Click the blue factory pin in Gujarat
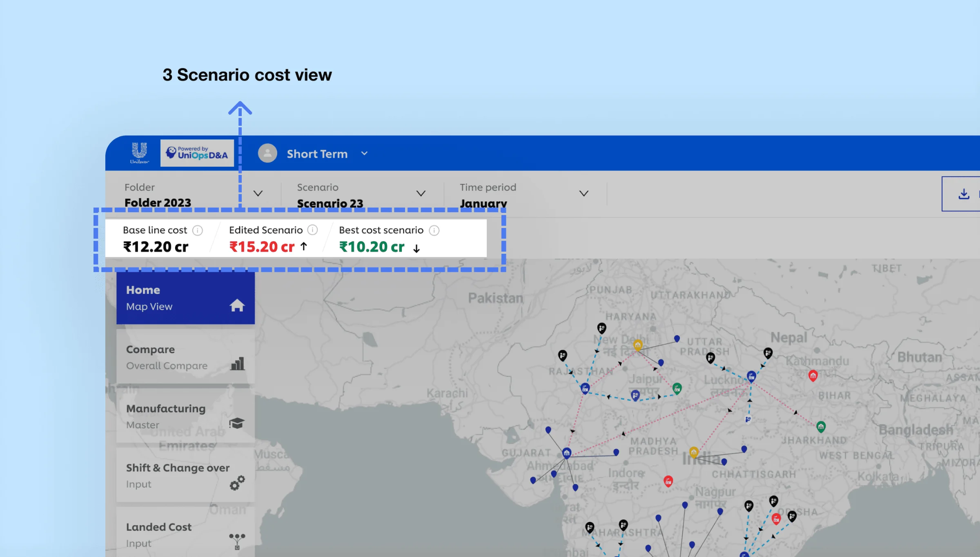The height and width of the screenshot is (557, 980). [x=567, y=453]
